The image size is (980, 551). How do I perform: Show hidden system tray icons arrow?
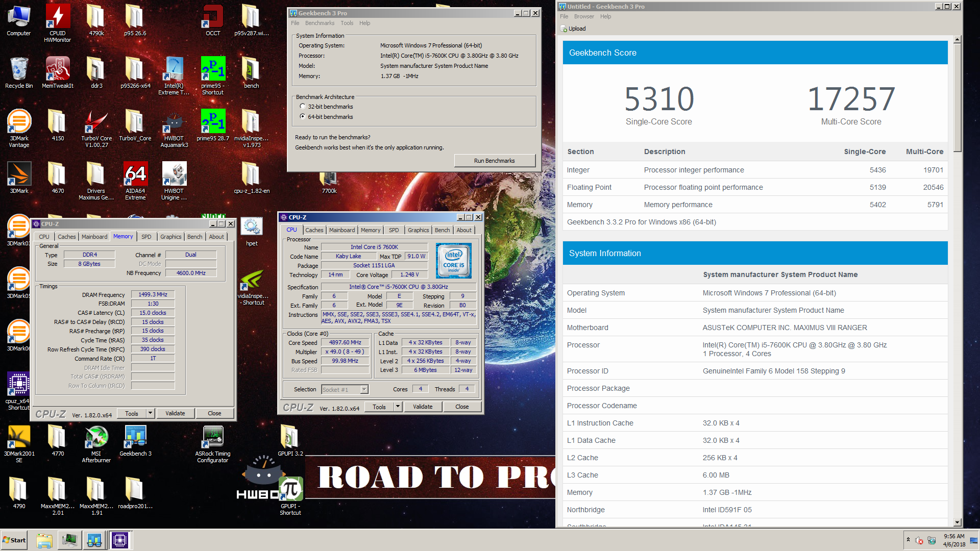coord(908,540)
